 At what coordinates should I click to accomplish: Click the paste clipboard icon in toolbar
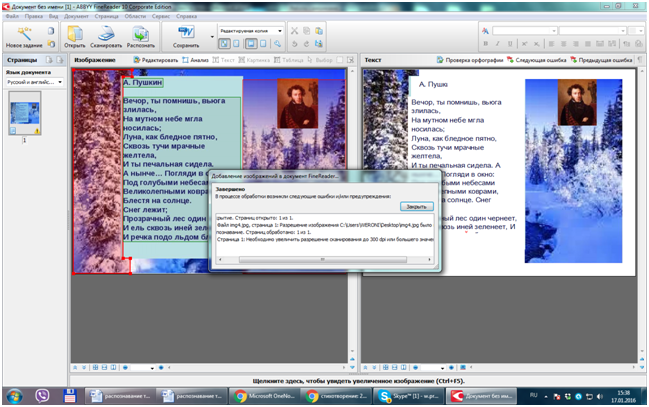pyautogui.click(x=319, y=31)
